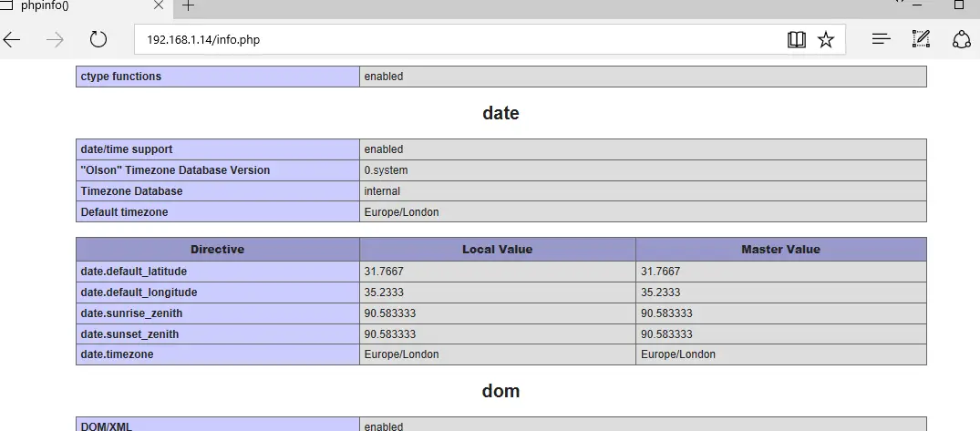Click address bar showing 192.168.1.14/info.php

(x=490, y=40)
